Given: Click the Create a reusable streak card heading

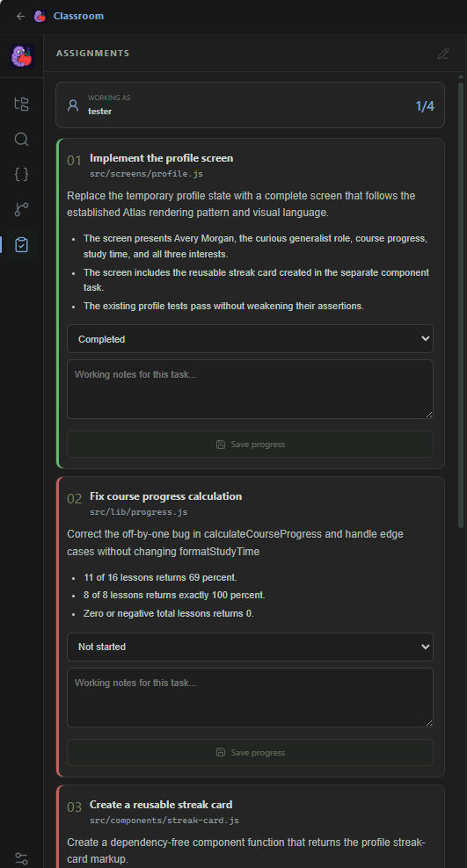Looking at the screenshot, I should point(161,805).
